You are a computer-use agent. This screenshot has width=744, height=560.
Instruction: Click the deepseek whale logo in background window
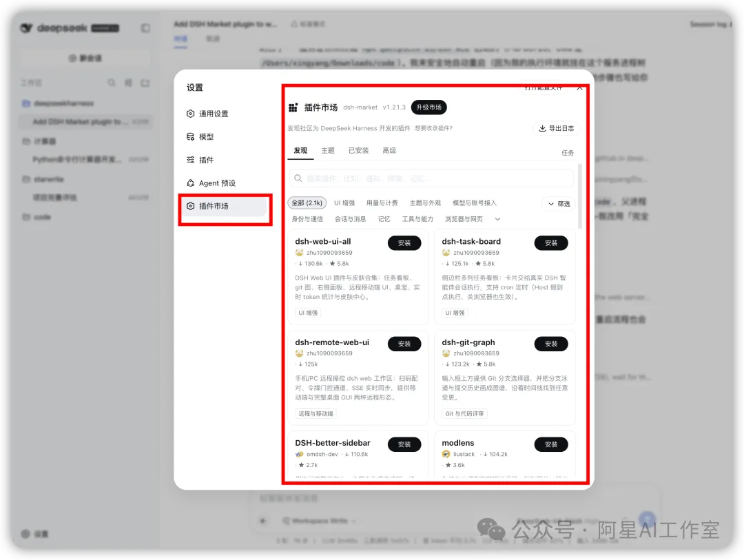(x=27, y=28)
